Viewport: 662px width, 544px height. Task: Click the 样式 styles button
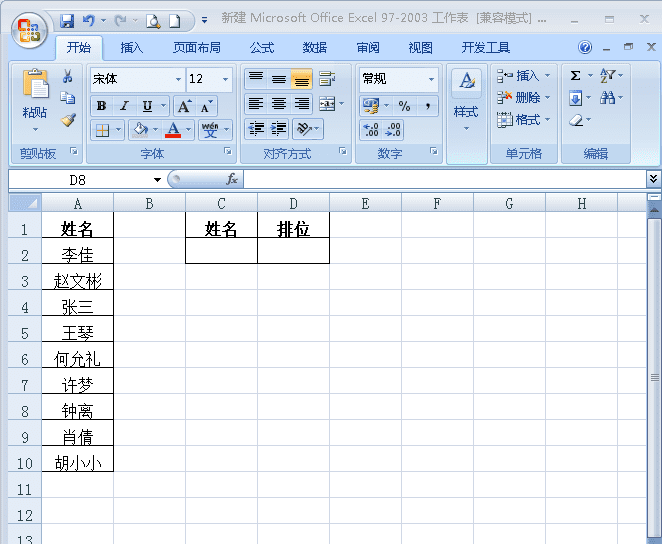[x=467, y=100]
